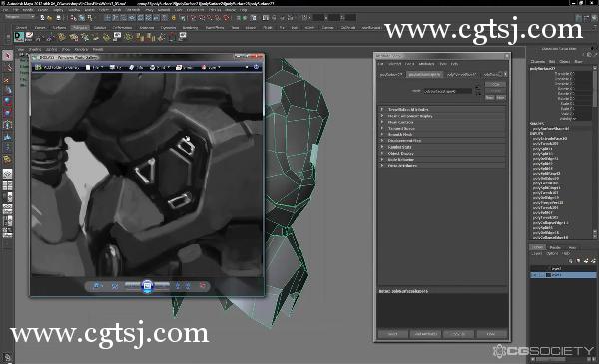This screenshot has width=599, height=364.
Task: Click the Close button in Attribute Editor
Action: pos(491,334)
